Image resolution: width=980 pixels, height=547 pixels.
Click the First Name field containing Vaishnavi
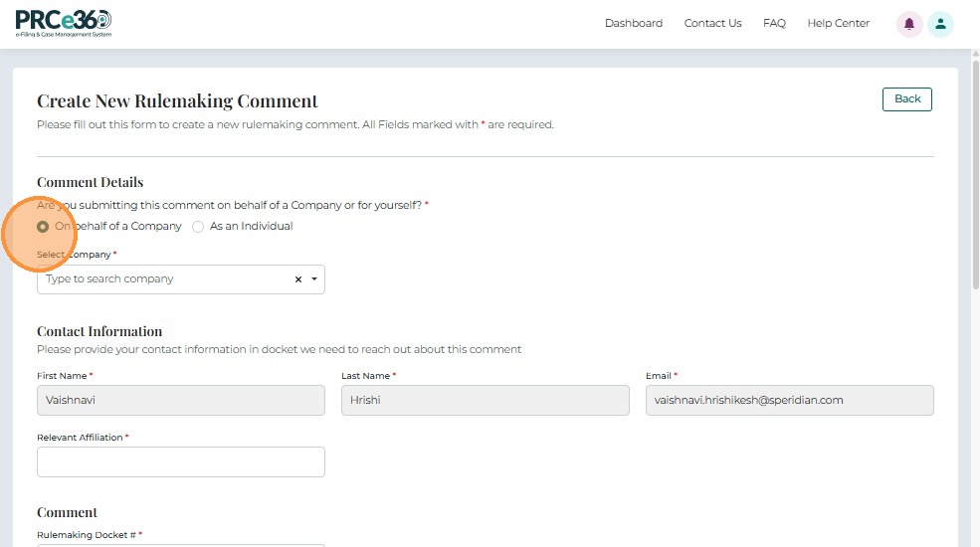click(181, 400)
